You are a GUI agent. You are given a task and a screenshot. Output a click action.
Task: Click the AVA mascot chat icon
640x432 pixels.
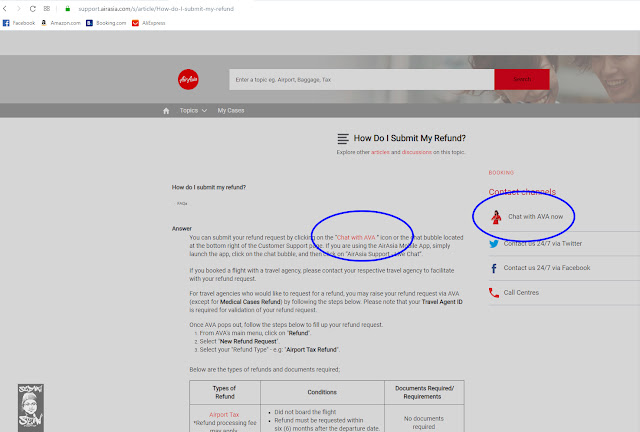coord(496,217)
